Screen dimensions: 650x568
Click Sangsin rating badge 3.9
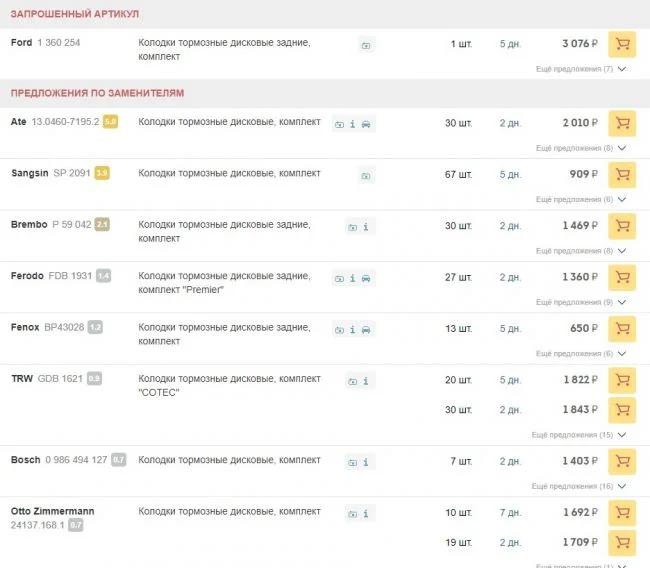(x=102, y=173)
